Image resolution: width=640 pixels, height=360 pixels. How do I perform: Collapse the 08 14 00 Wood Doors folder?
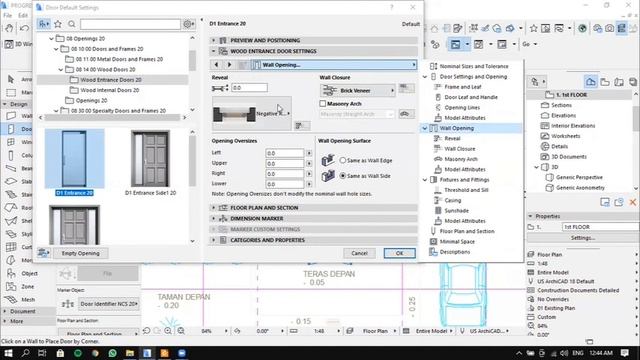(61, 69)
